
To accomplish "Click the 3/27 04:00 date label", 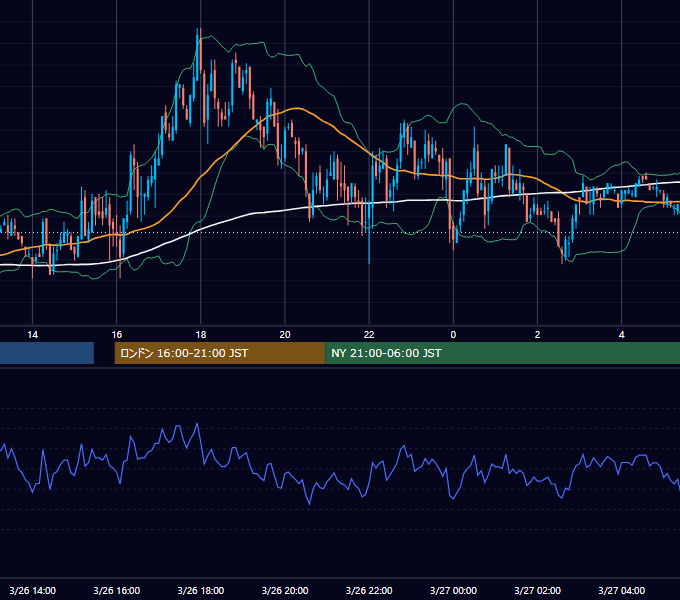I will tap(621, 590).
